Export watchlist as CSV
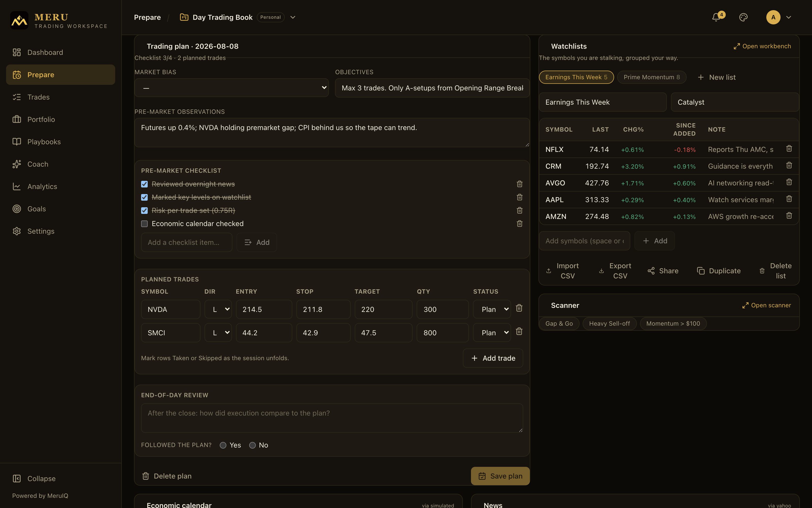The image size is (812, 508). [x=615, y=271]
